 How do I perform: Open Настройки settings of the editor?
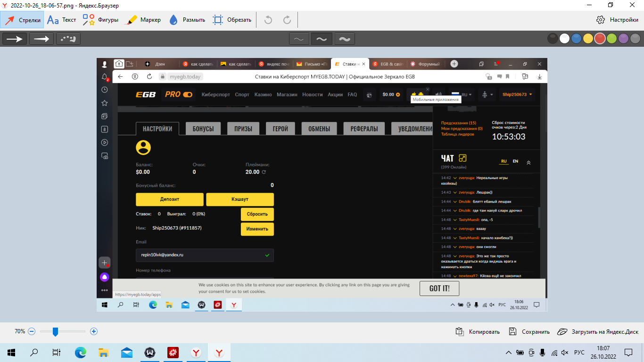[617, 20]
